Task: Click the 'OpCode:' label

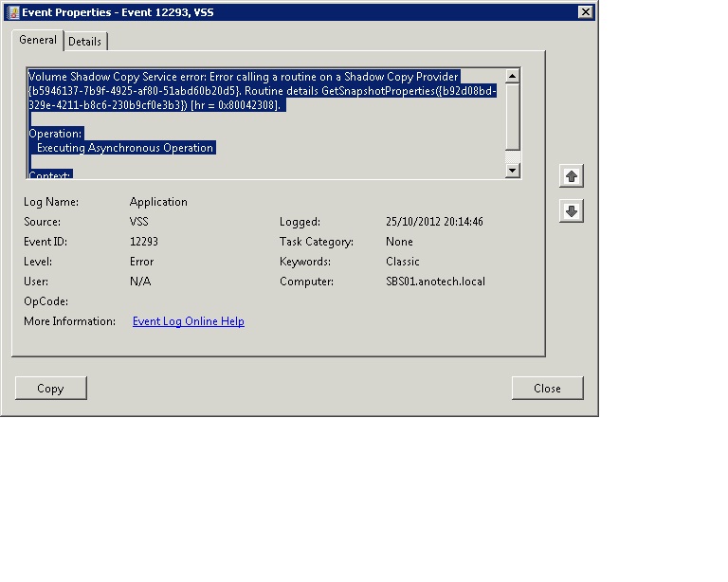Action: point(45,301)
